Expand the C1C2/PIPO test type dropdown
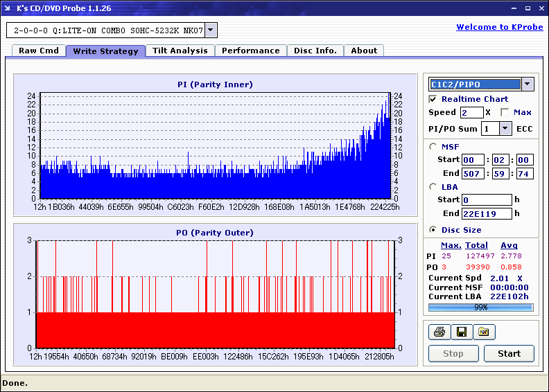The width and height of the screenshot is (549, 392). coord(528,84)
